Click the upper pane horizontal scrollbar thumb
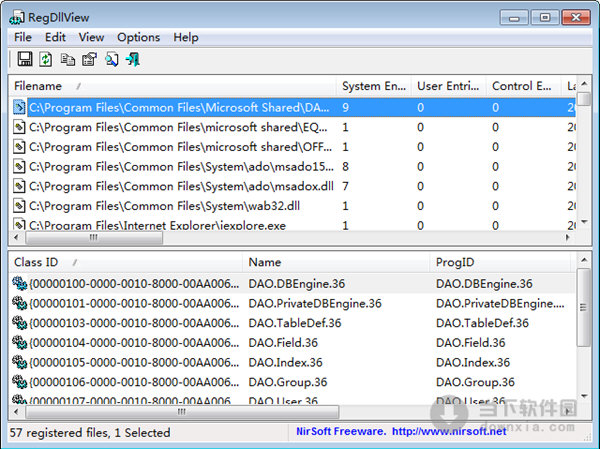 tap(94, 237)
